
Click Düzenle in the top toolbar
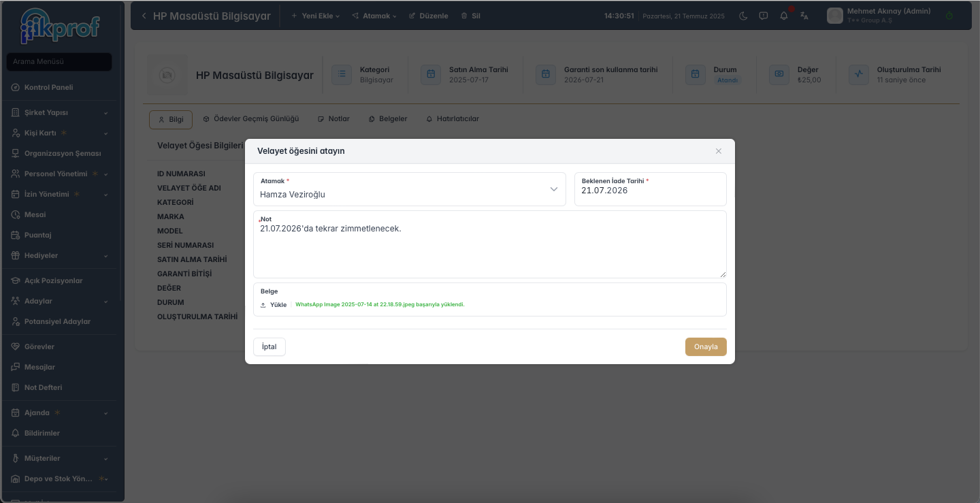click(x=429, y=16)
